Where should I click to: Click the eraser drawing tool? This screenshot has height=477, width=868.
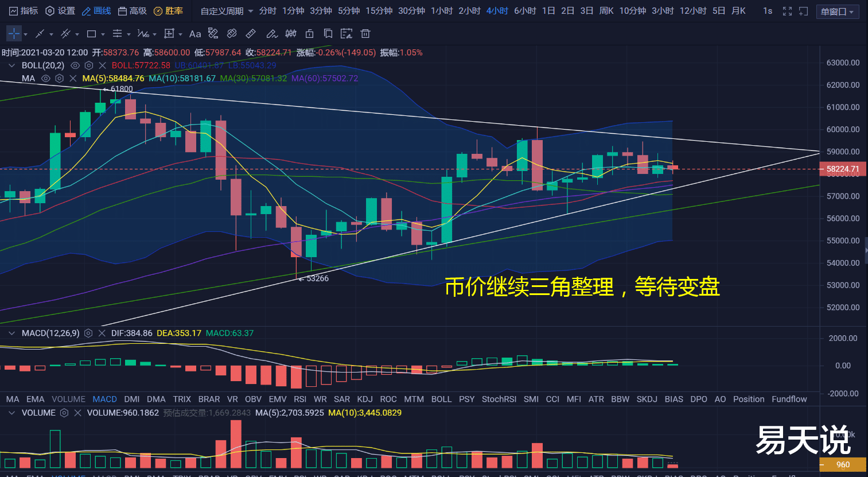click(x=213, y=33)
